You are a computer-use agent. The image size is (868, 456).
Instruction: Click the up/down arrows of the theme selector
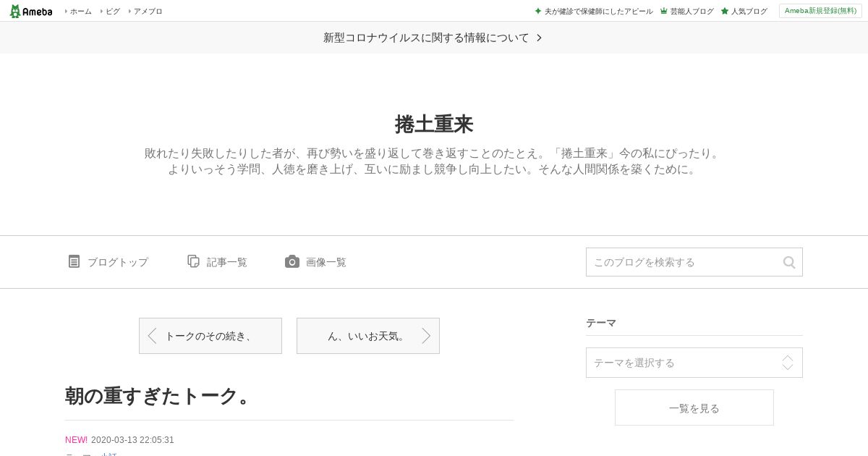[788, 363]
